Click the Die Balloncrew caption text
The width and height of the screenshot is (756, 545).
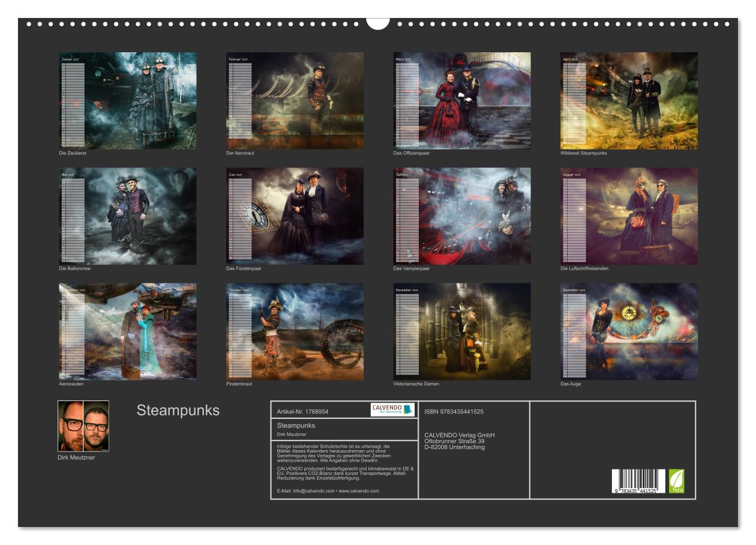click(74, 268)
